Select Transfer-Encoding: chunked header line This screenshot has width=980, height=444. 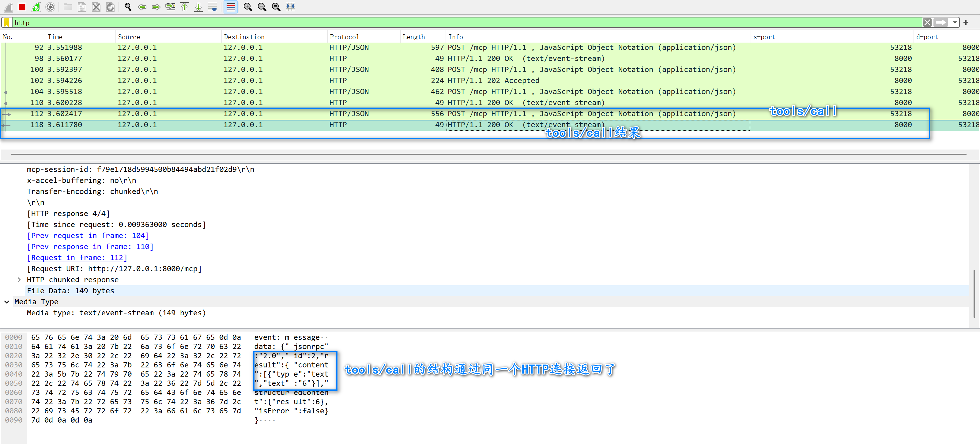click(92, 192)
